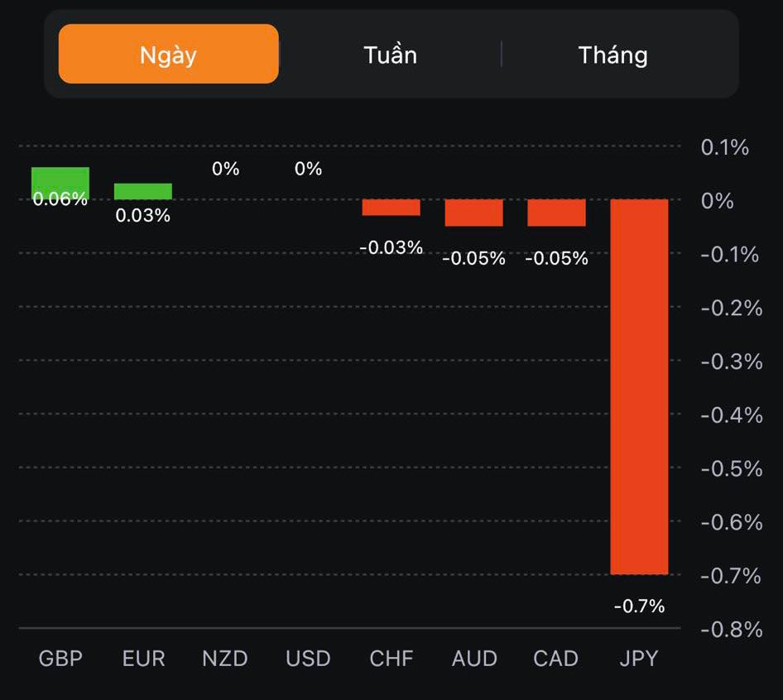Click the 0% value above USD
The width and height of the screenshot is (783, 700).
coord(308,169)
